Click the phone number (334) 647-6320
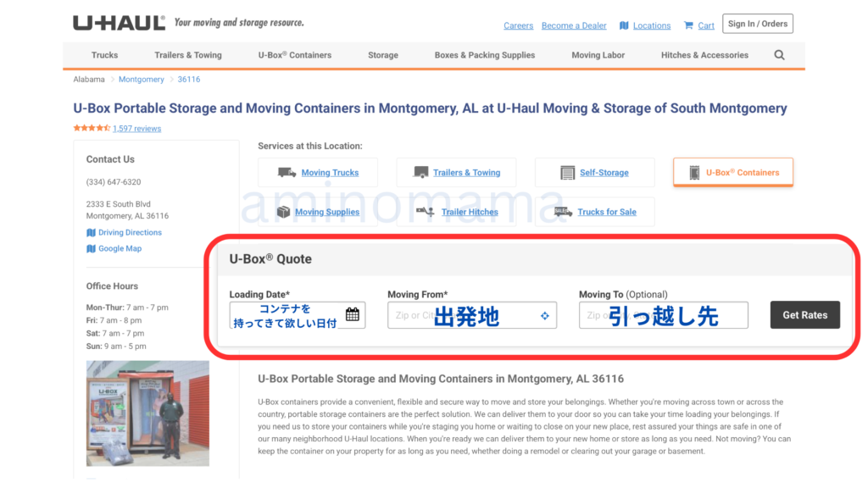The image size is (868, 488). 114,182
